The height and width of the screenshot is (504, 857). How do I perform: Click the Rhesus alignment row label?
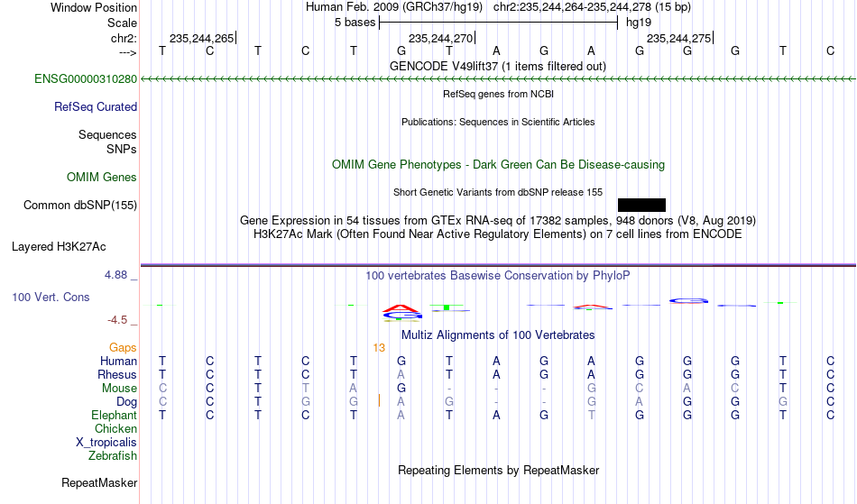pos(117,374)
